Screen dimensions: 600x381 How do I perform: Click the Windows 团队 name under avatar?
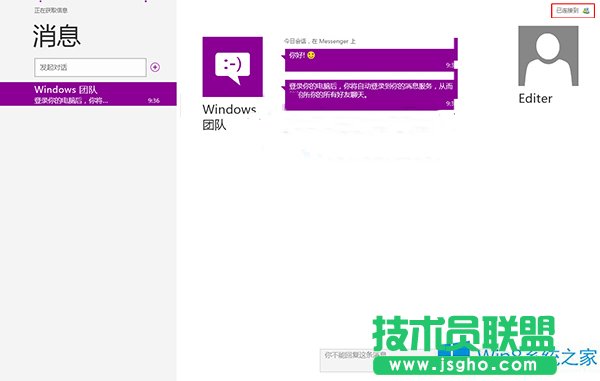pos(229,117)
